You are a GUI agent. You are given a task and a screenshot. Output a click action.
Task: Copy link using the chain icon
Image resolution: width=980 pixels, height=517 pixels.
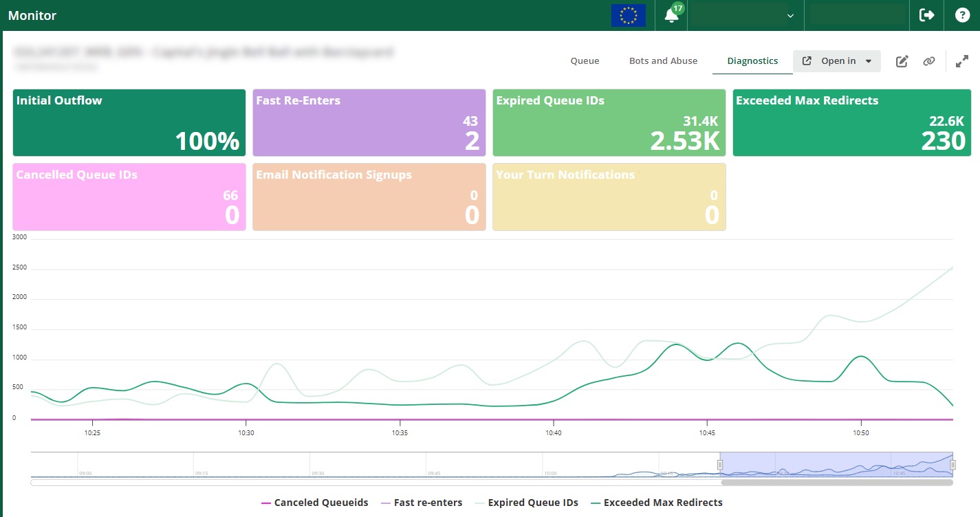(929, 61)
